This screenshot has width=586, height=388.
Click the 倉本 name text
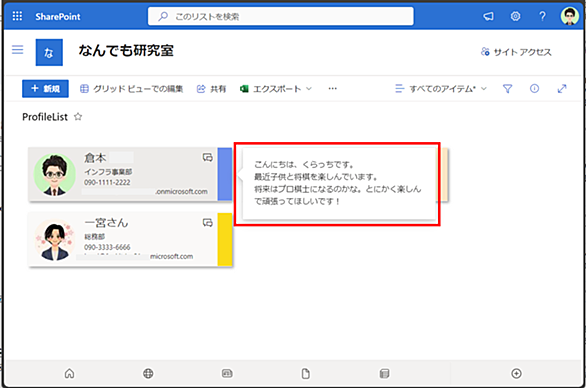tap(95, 158)
